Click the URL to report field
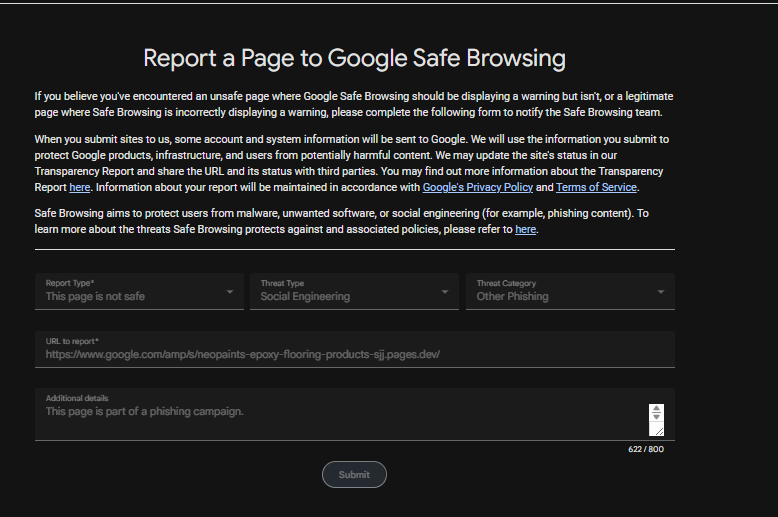This screenshot has width=778, height=517. (355, 349)
